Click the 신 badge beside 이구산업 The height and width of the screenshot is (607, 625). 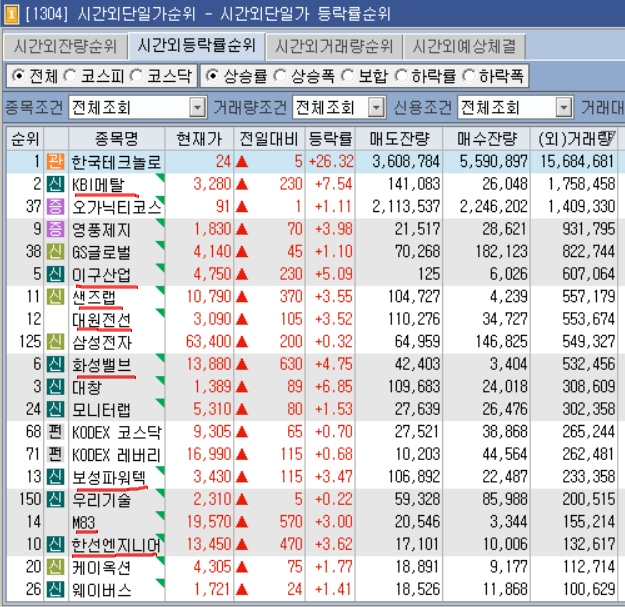55,274
